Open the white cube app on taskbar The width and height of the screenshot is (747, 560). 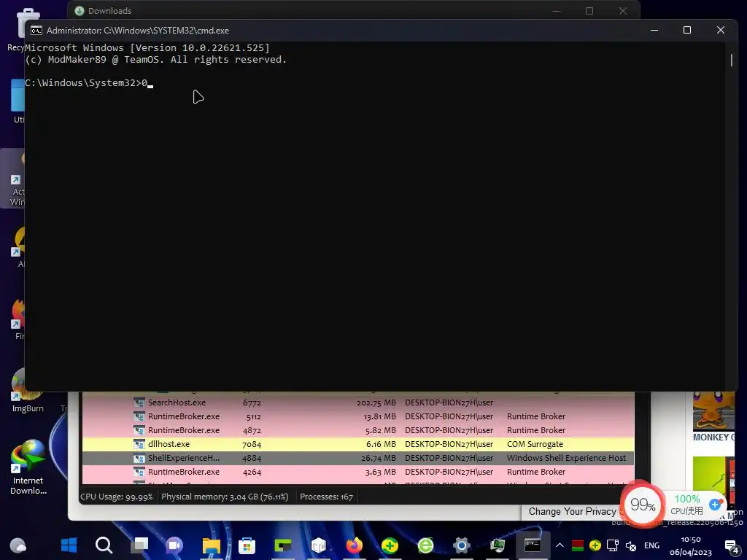[318, 545]
